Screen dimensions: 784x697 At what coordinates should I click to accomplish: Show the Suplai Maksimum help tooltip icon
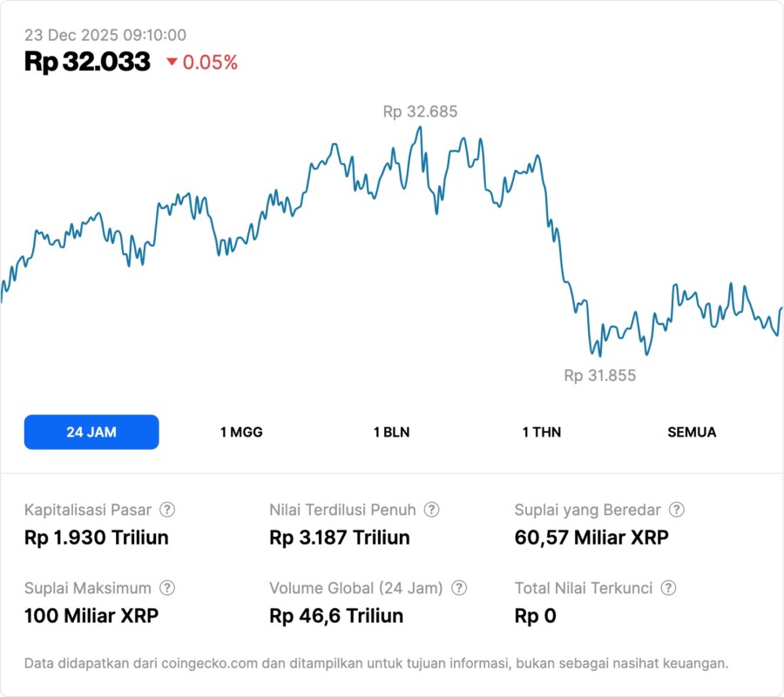[x=167, y=588]
